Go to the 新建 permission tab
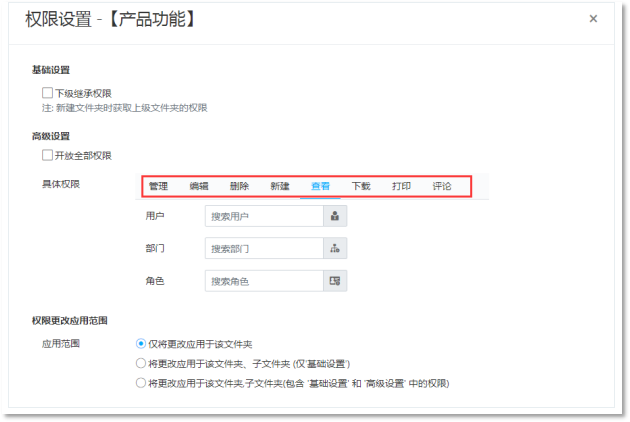This screenshot has height=422, width=630. click(x=280, y=186)
